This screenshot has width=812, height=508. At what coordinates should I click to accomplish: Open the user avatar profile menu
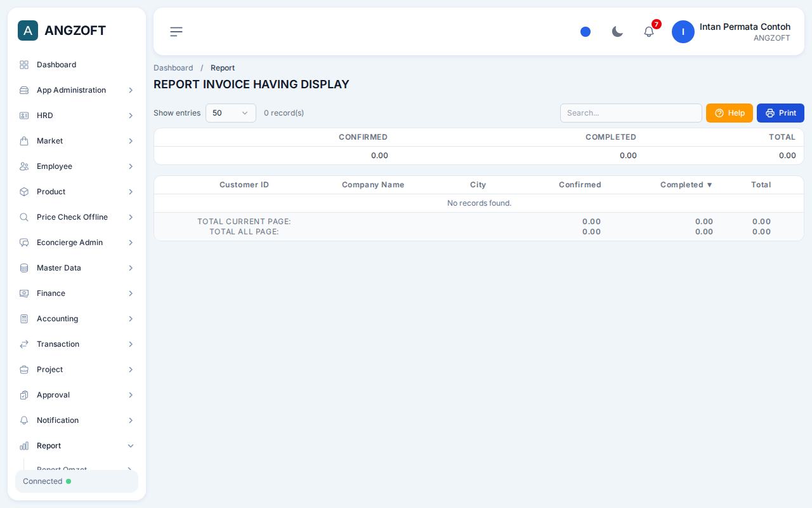pyautogui.click(x=683, y=32)
